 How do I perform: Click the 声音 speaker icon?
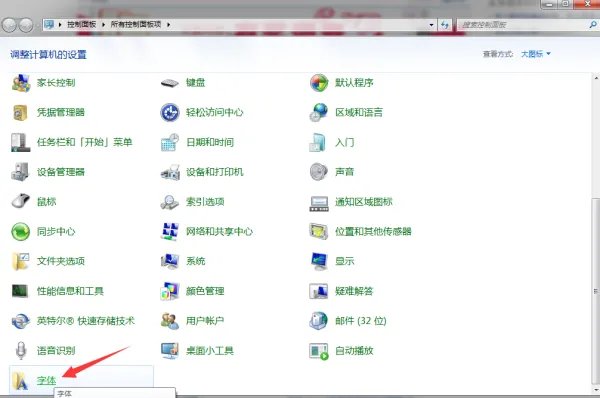tap(319, 172)
